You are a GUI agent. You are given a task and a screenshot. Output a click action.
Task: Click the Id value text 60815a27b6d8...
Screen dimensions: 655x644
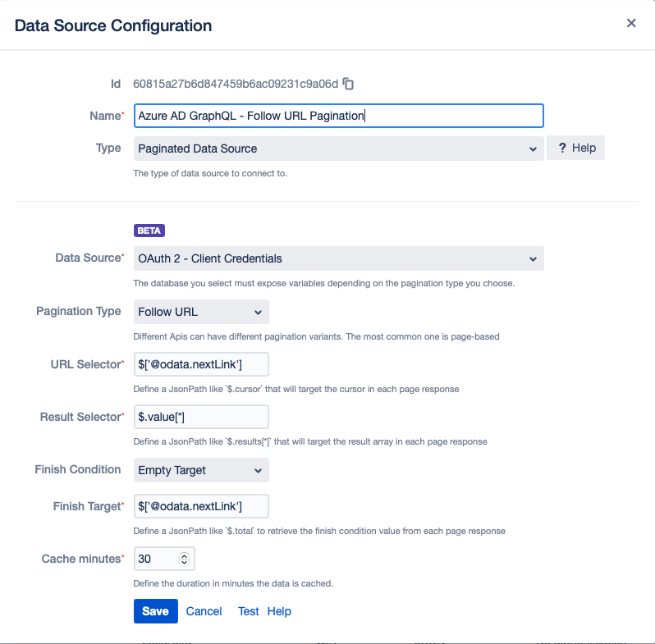(x=236, y=84)
